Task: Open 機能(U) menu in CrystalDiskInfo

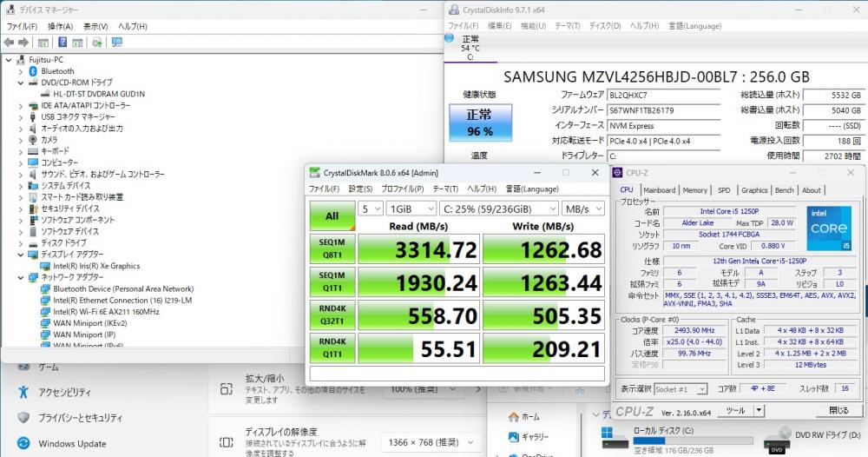Action: coord(533,25)
